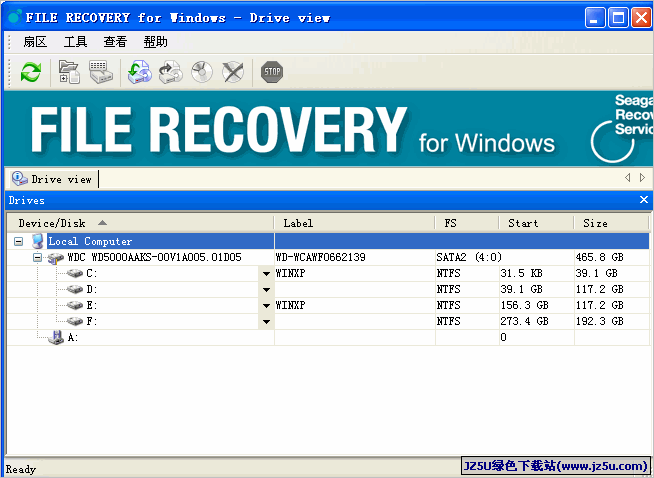Open the 查看 menu
The width and height of the screenshot is (654, 478).
(x=115, y=42)
